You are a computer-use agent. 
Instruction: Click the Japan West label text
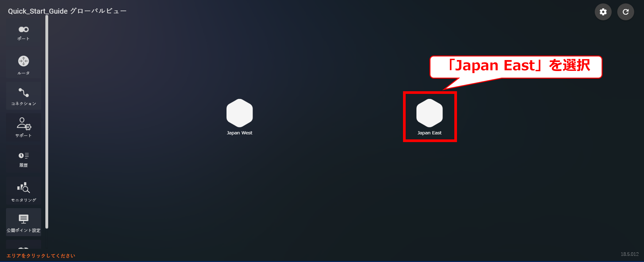(239, 133)
